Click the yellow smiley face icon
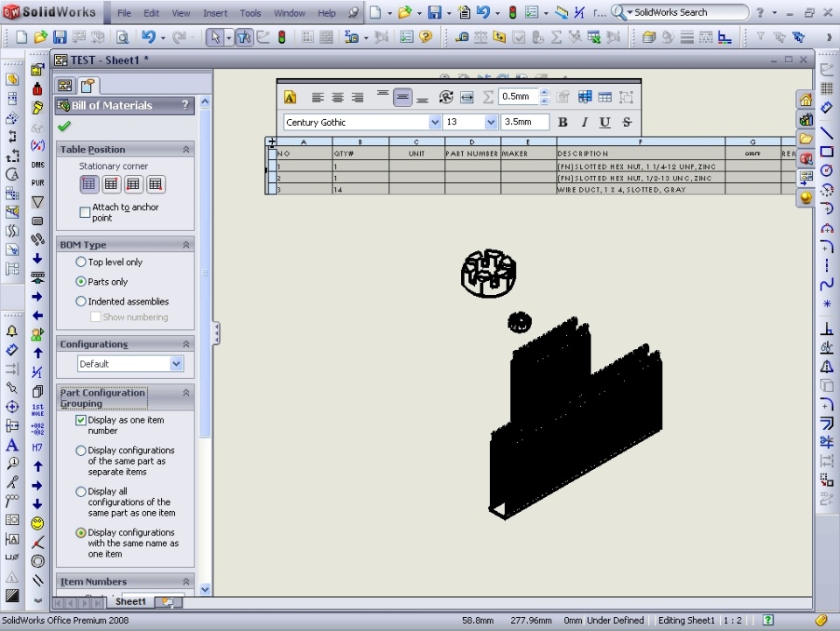The height and width of the screenshot is (631, 840). click(38, 523)
